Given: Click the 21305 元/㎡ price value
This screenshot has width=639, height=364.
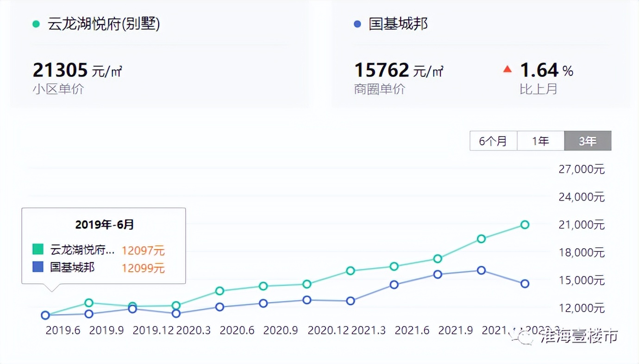Looking at the screenshot, I should point(77,70).
